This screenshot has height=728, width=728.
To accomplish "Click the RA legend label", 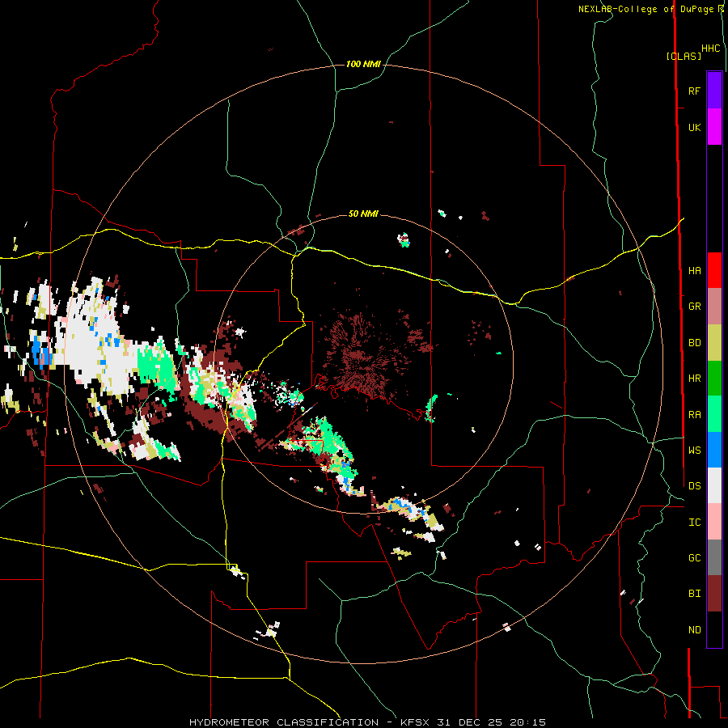I will (x=694, y=415).
